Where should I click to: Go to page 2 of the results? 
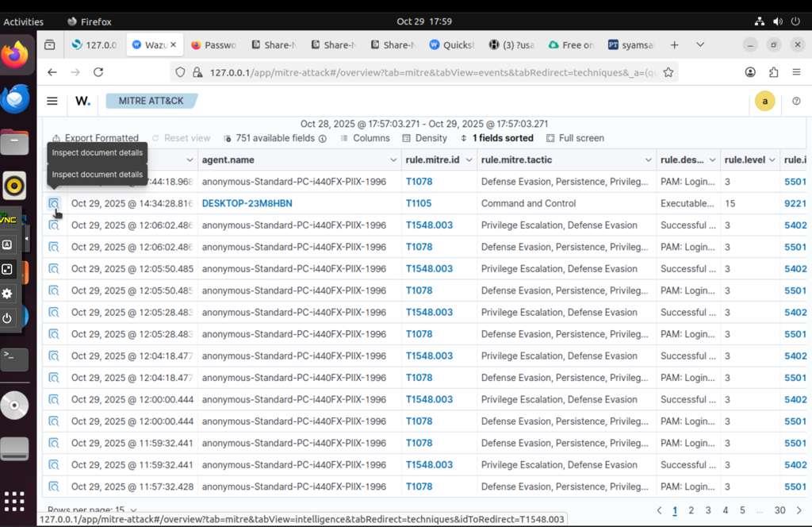(x=691, y=511)
